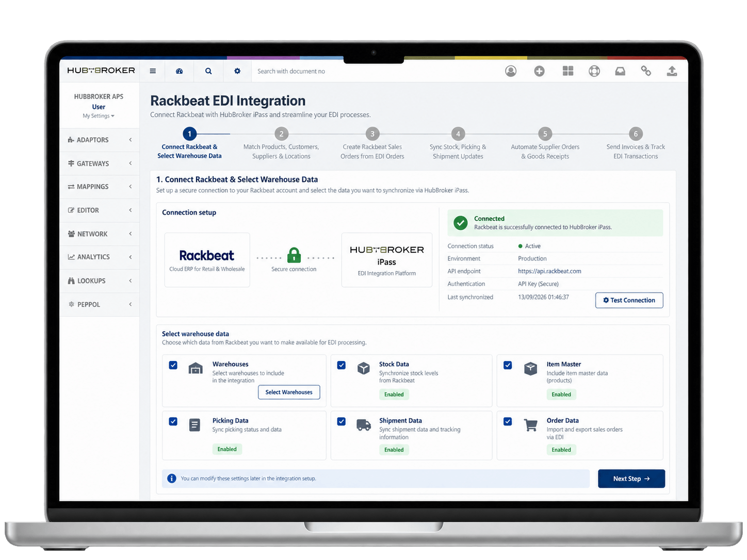The image size is (747, 560).
Task: Click the Next Step button
Action: (631, 479)
